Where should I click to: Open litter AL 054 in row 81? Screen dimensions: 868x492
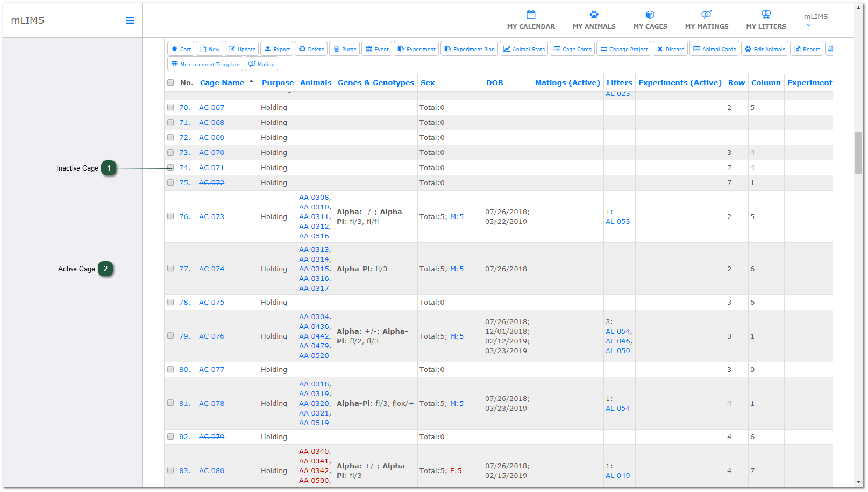[x=617, y=408]
